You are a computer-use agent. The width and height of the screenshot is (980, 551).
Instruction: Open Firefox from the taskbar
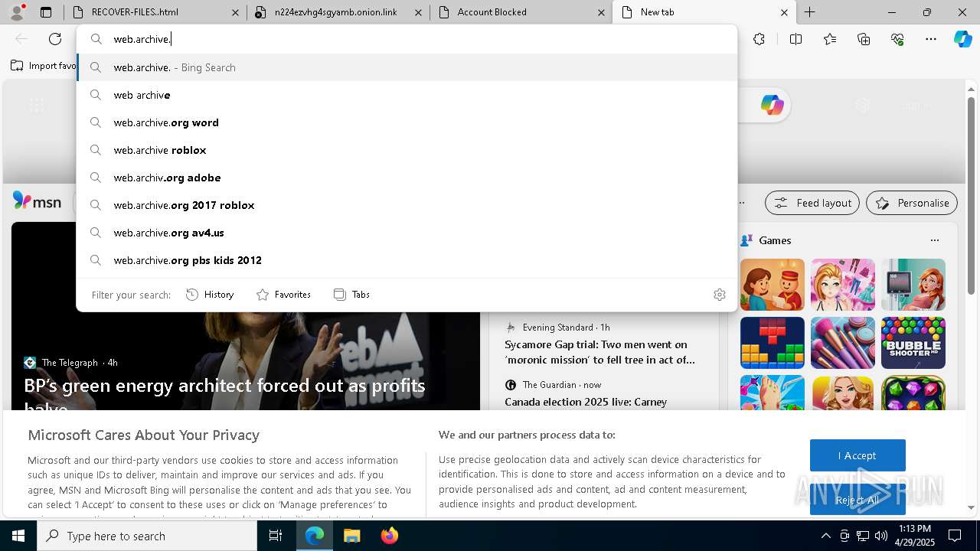(389, 536)
